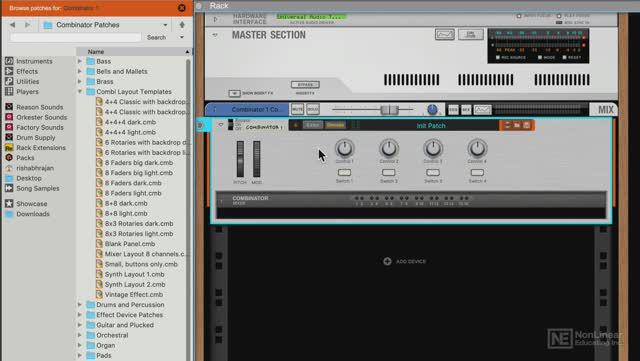Select Synth Layout 1.cmb patch
The width and height of the screenshot is (640, 361).
pyautogui.click(x=134, y=274)
